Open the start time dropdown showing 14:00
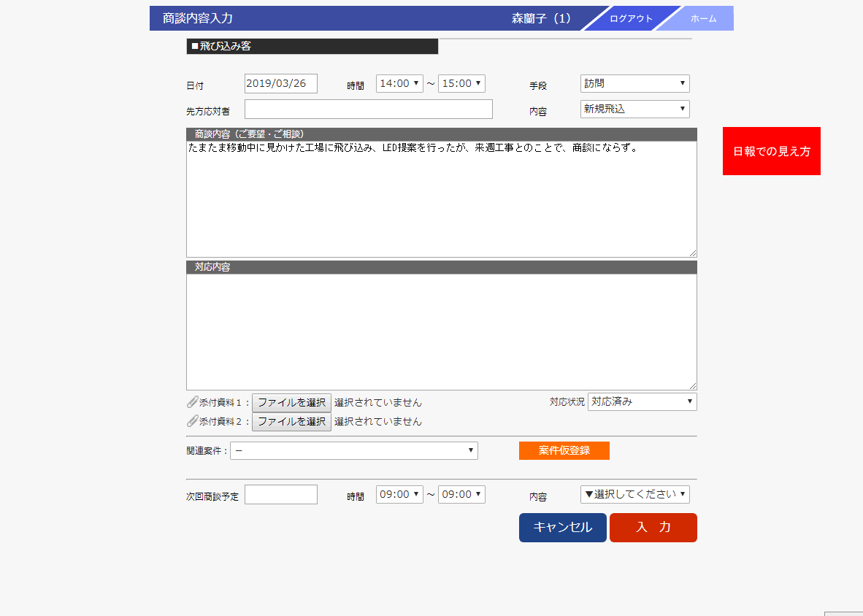This screenshot has width=863, height=616. pos(399,84)
